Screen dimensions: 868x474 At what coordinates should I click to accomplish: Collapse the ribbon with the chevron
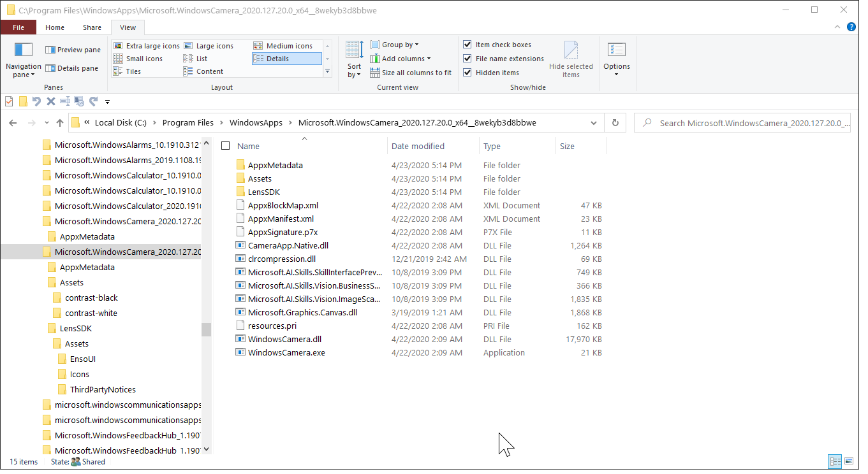click(x=838, y=27)
